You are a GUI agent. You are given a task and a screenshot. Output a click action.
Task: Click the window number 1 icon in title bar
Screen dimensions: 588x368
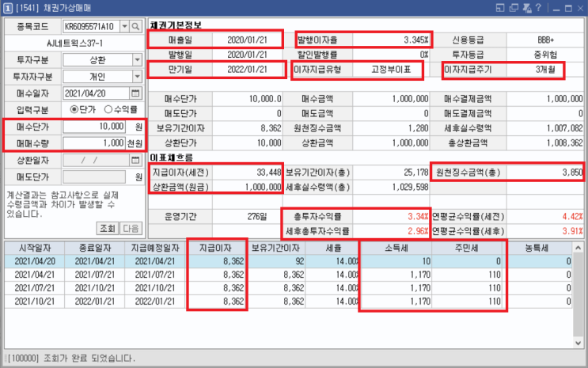7,8
